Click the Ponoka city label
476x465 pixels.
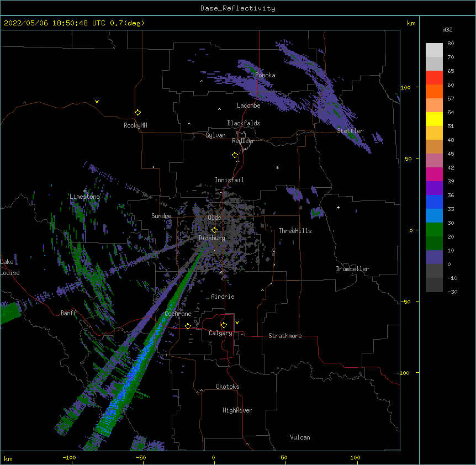coord(265,75)
